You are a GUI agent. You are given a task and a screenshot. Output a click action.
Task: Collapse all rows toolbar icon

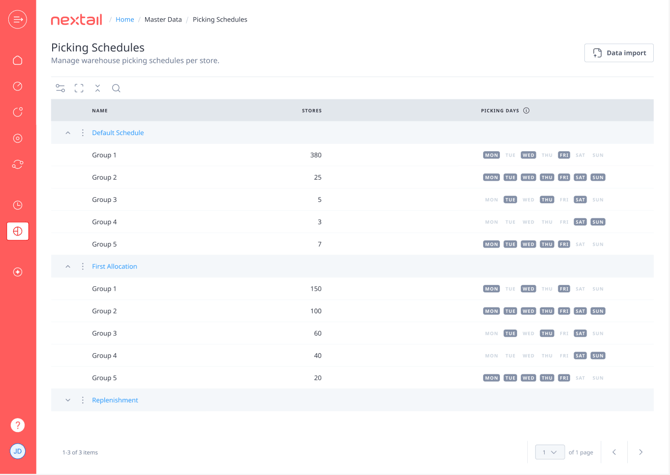(x=97, y=88)
